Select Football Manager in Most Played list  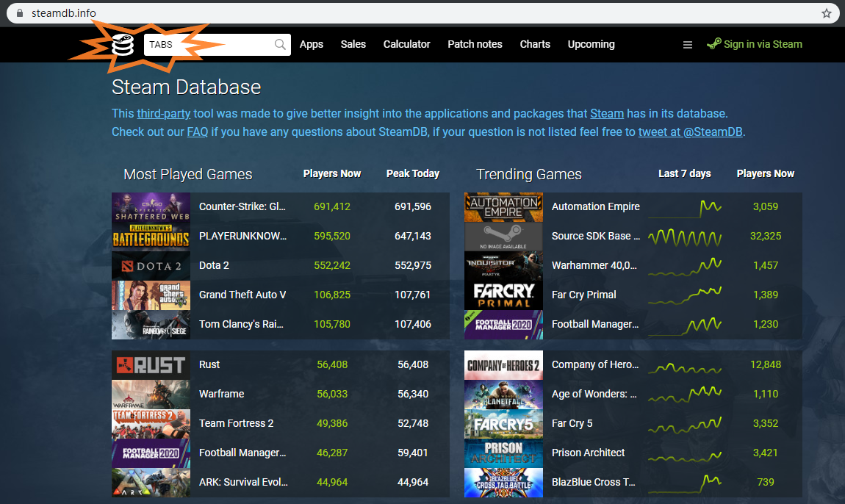tap(242, 453)
